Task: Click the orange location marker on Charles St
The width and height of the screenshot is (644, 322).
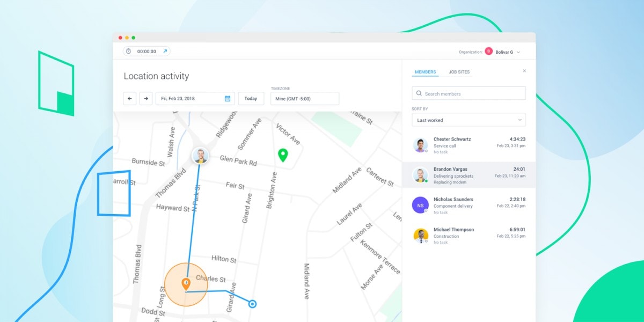Action: [x=186, y=283]
